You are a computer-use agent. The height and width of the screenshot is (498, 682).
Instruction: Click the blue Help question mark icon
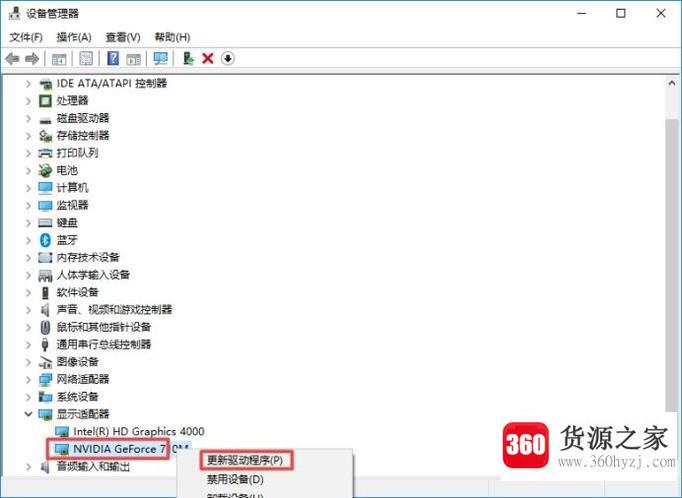[x=113, y=58]
